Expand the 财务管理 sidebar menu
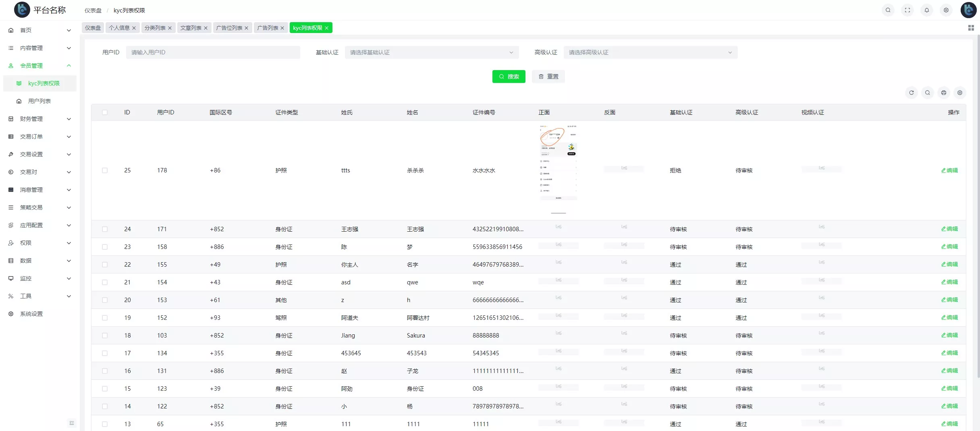 point(39,119)
